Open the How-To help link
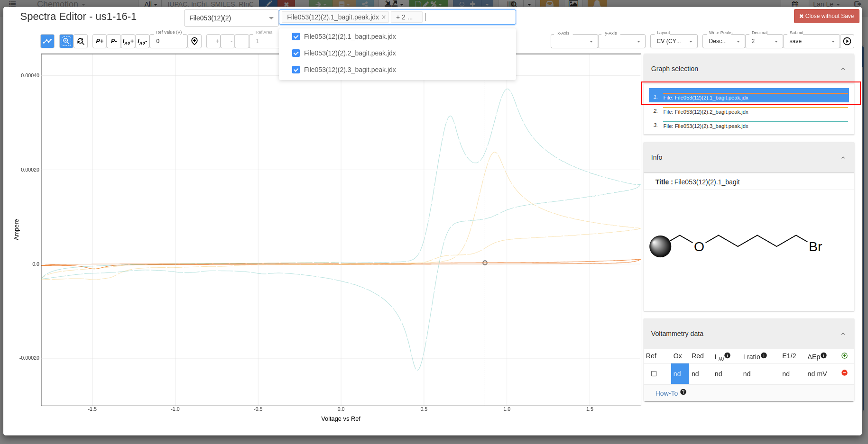This screenshot has width=868, height=444. coord(667,393)
